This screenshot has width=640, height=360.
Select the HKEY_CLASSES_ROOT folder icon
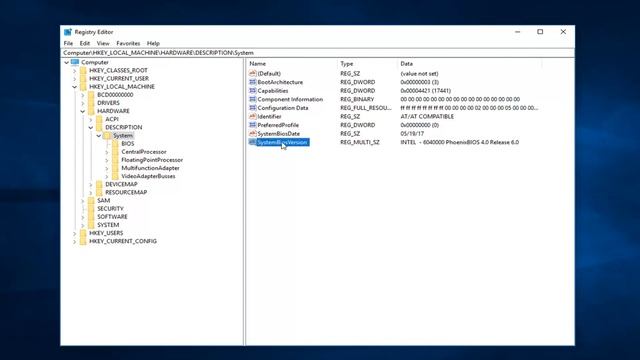[x=83, y=70]
